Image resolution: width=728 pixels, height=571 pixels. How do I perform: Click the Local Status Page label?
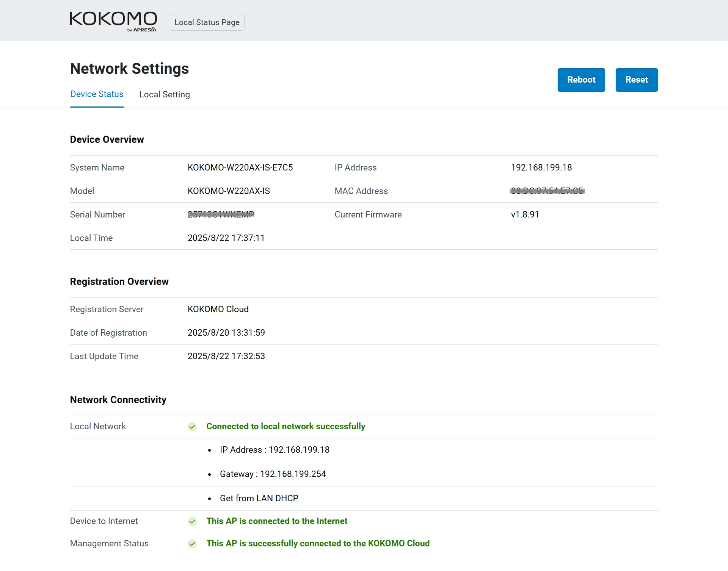point(207,22)
